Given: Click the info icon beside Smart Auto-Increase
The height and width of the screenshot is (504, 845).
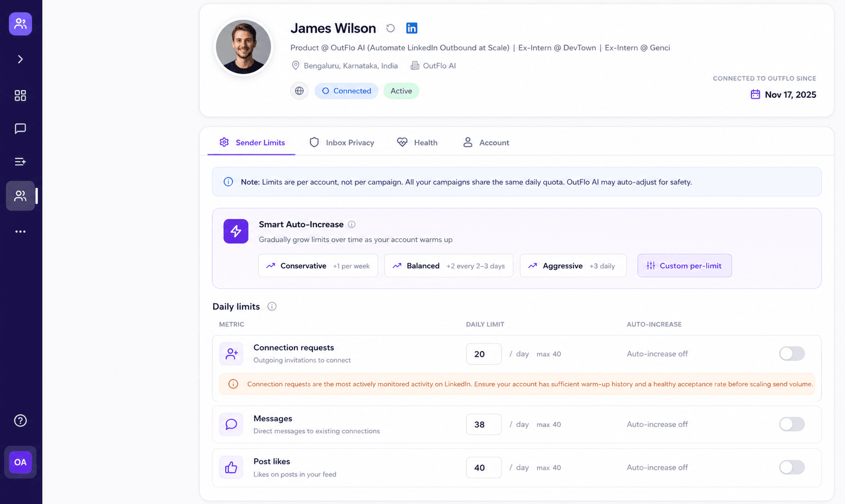Looking at the screenshot, I should [352, 224].
